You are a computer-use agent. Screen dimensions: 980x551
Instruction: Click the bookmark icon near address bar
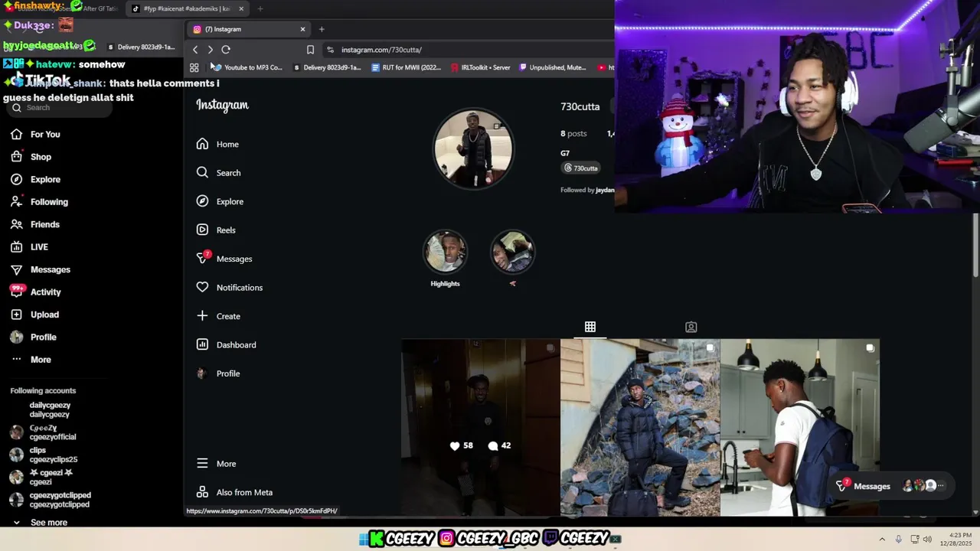pyautogui.click(x=310, y=50)
